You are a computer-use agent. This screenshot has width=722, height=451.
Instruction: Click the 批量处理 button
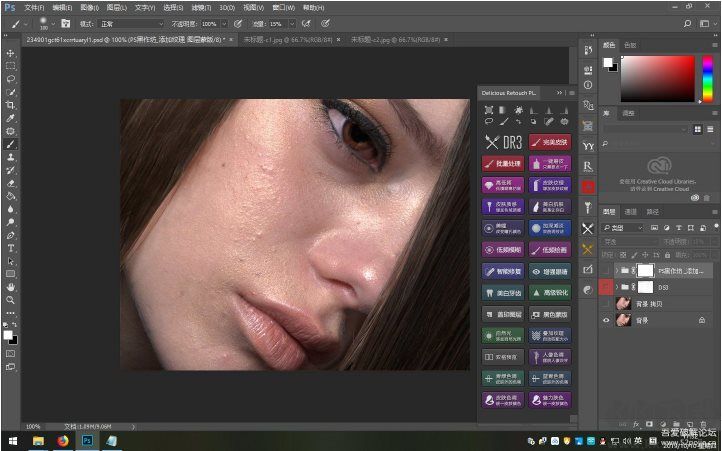pos(502,163)
